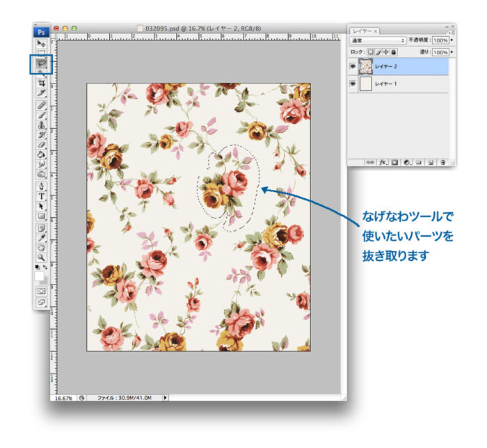Open the status bar file info arrow
The height and width of the screenshot is (448, 487).
165,397
